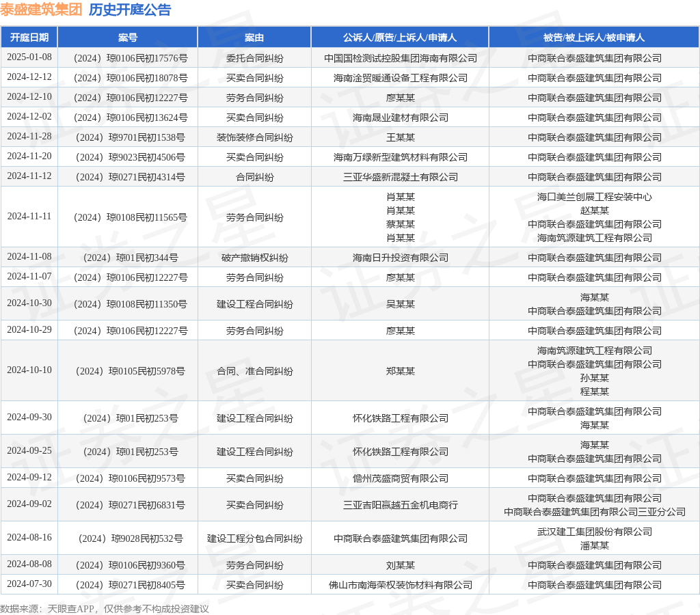Select date cell 2024-12-10
This screenshot has width=700, height=615.
29,97
